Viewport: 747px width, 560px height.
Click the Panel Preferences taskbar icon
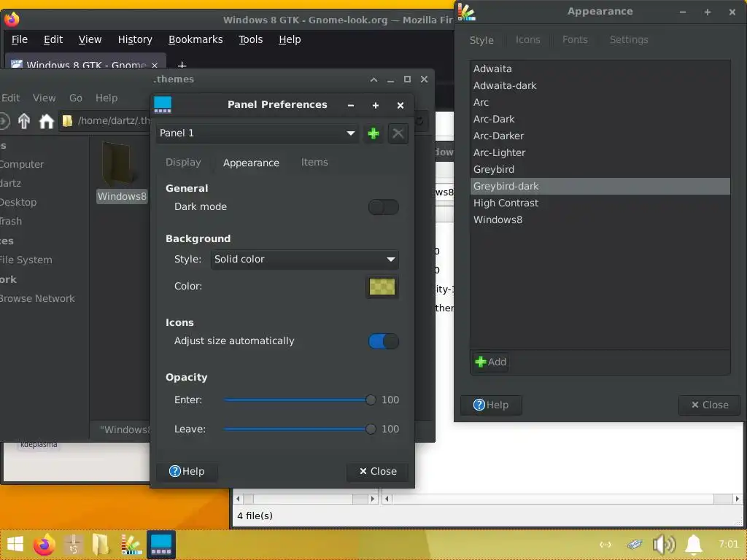click(x=161, y=544)
